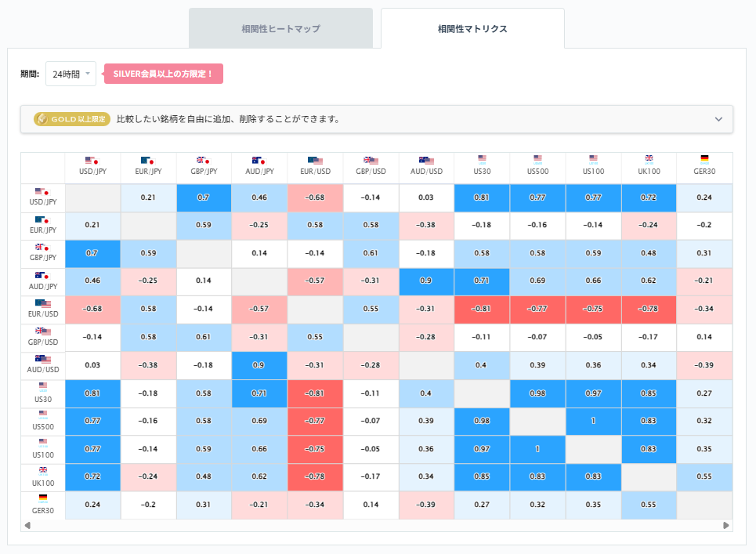756x554 pixels.
Task: Click the UK flag icon on the UK100 header
Action: click(x=649, y=161)
